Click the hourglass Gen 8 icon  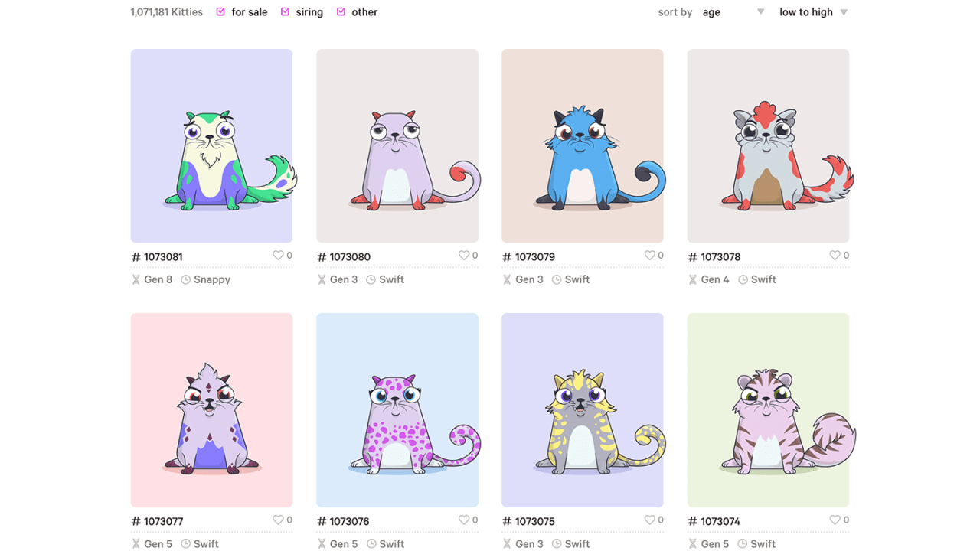(x=136, y=280)
